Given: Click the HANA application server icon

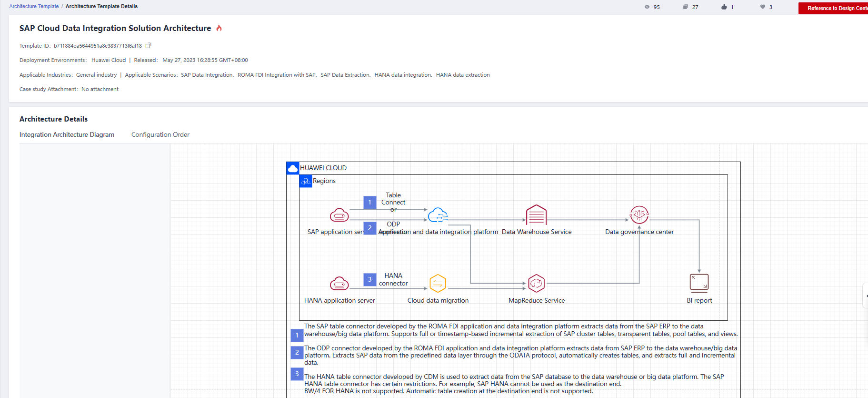Looking at the screenshot, I should 339,284.
